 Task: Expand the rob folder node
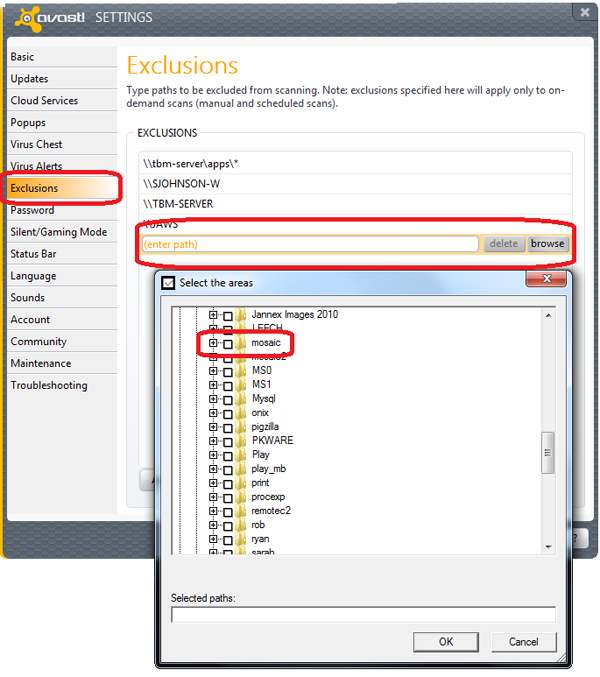coord(213,525)
